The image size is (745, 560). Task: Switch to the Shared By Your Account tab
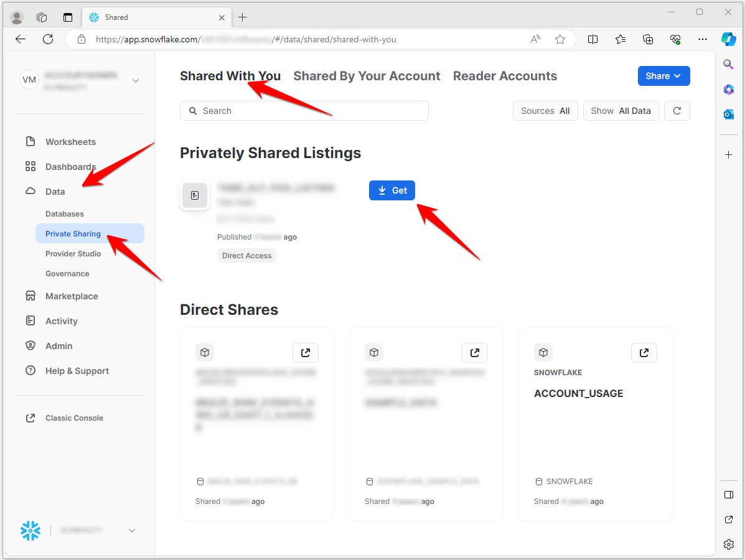point(367,75)
